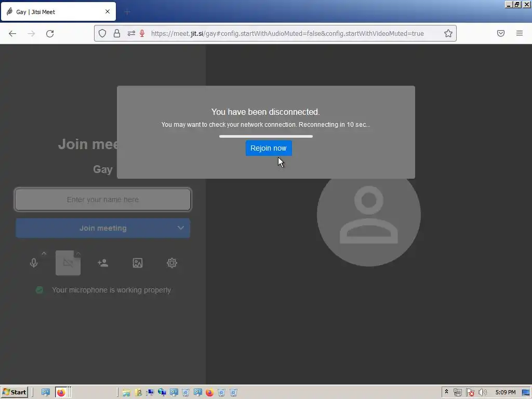Bookmark this page with the star icon

(448, 33)
